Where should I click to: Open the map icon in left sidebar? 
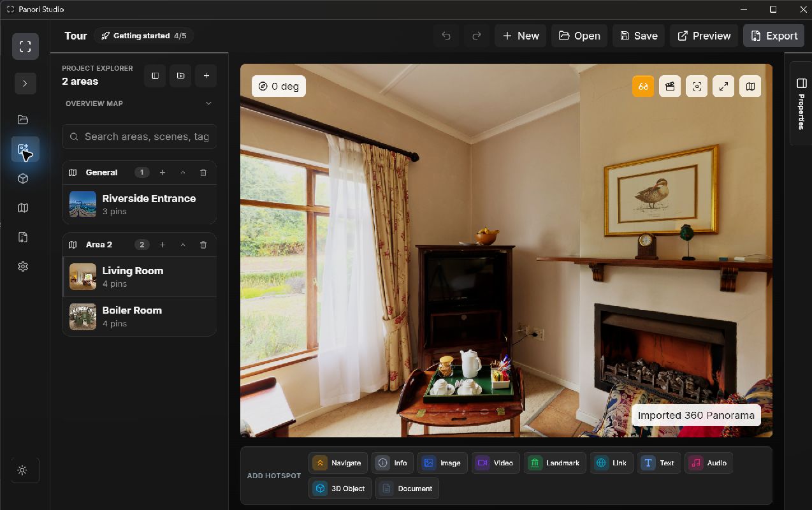pos(23,208)
